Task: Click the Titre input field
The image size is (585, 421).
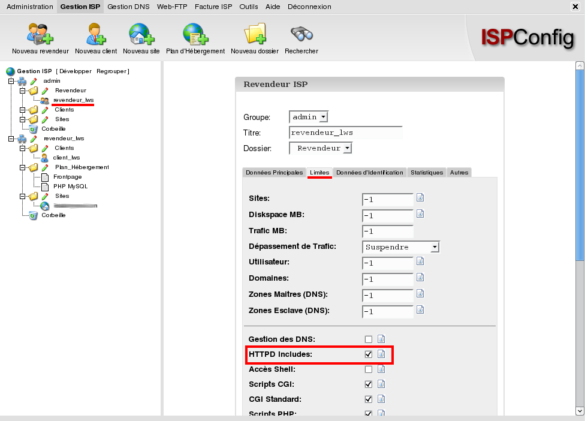Action: pos(345,132)
